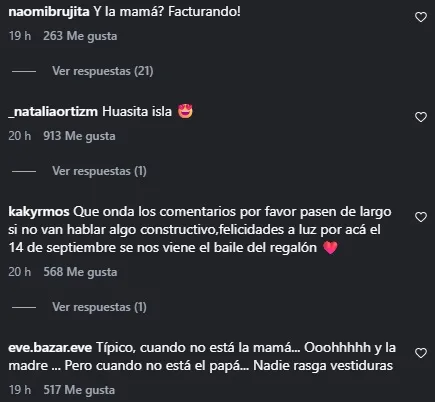Show likes list for 568 Me gusta
435x402 pixels.
point(80,272)
